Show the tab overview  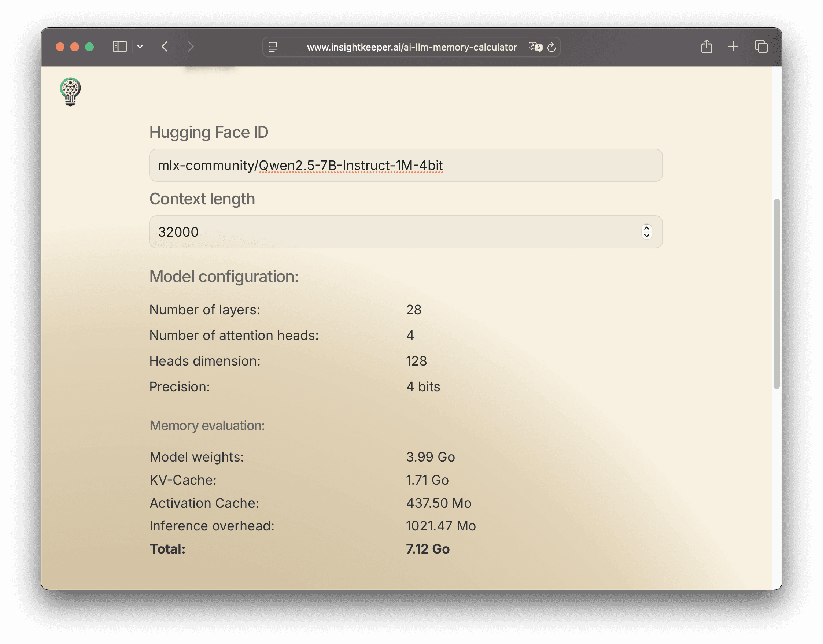click(x=761, y=47)
